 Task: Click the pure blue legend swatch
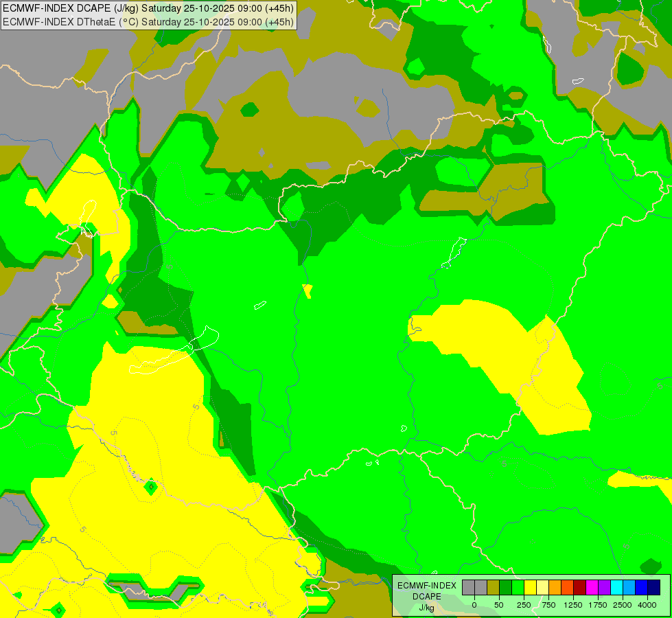pos(642,588)
